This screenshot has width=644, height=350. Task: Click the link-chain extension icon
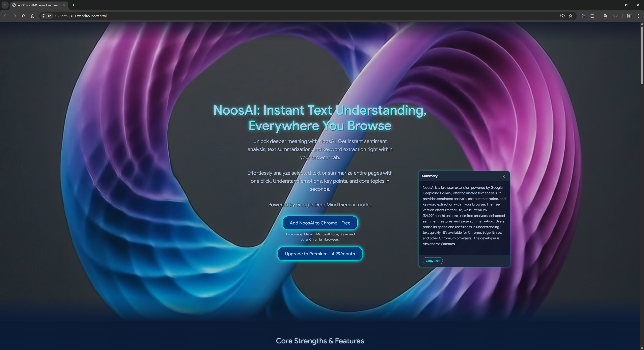[x=615, y=16]
